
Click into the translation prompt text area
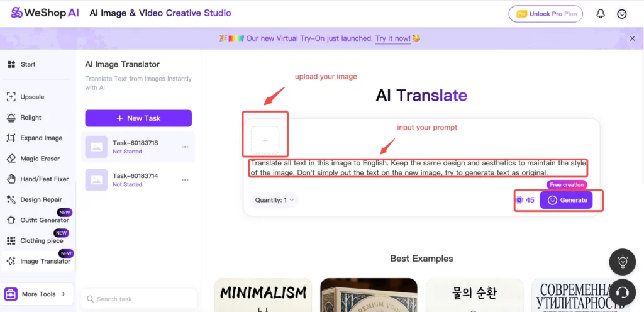[418, 168]
